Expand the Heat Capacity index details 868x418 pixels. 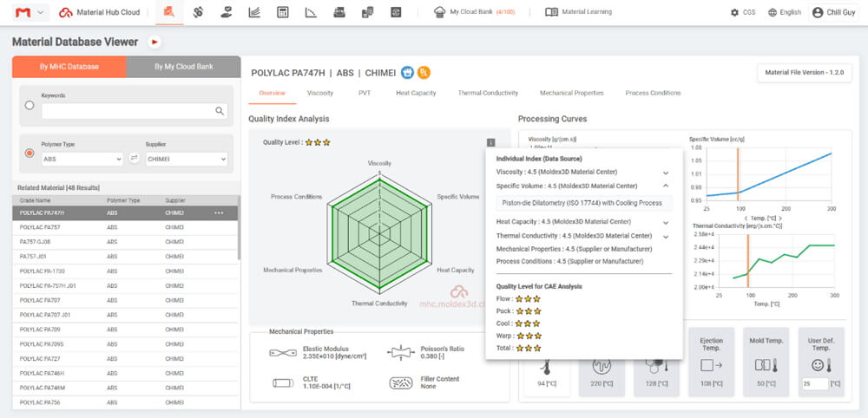point(666,222)
